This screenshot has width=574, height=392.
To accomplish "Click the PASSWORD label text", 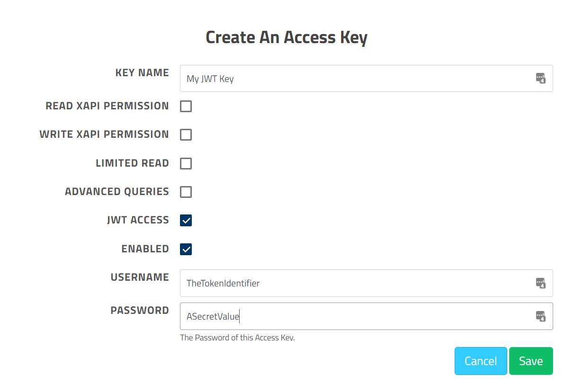I will 140,311.
